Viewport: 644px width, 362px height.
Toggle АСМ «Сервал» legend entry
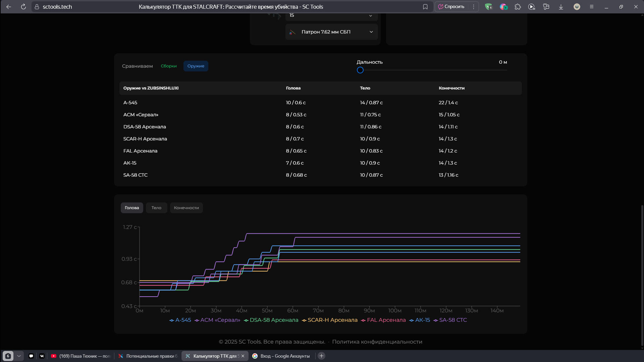(217, 320)
